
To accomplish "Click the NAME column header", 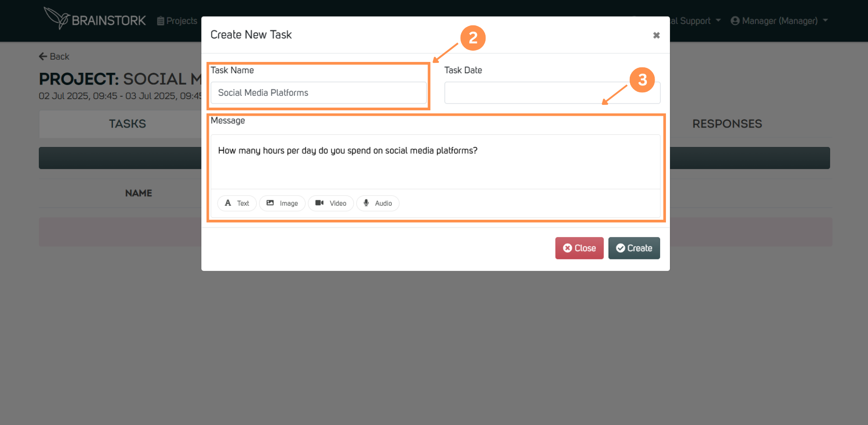I will click(x=138, y=193).
